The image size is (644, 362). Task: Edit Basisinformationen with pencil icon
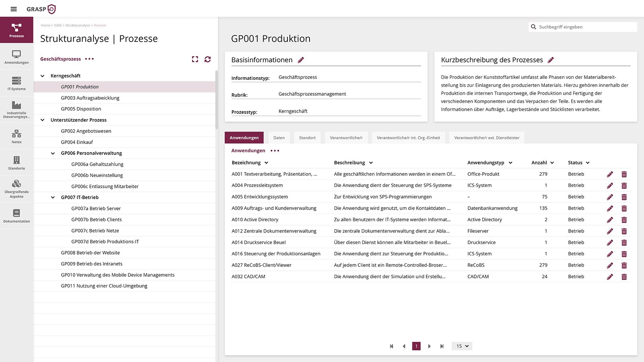(x=301, y=60)
